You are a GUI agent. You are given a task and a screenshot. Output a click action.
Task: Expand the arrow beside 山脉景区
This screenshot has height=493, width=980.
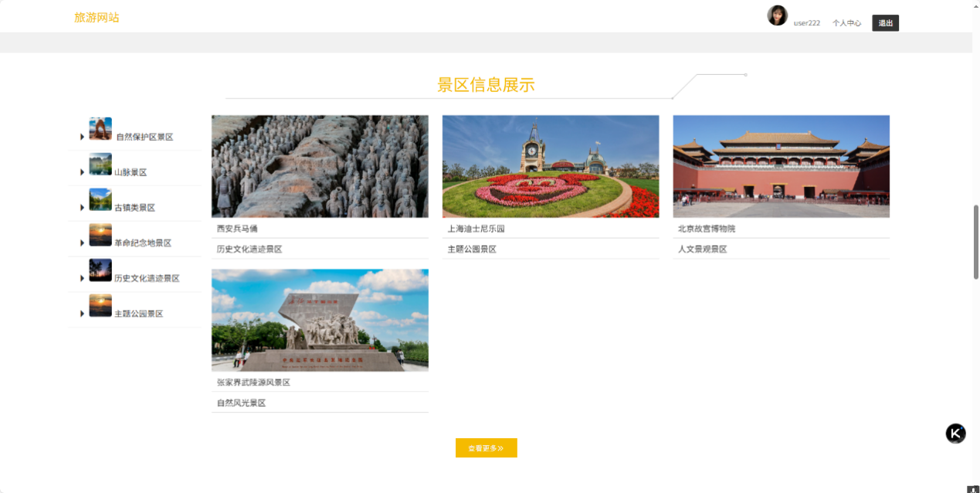82,172
